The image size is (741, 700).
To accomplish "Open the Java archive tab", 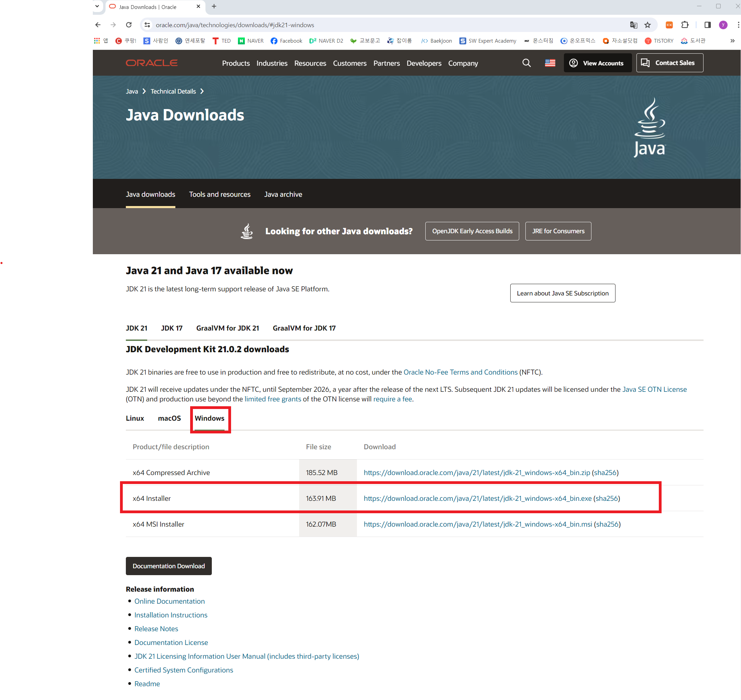I will [x=283, y=194].
